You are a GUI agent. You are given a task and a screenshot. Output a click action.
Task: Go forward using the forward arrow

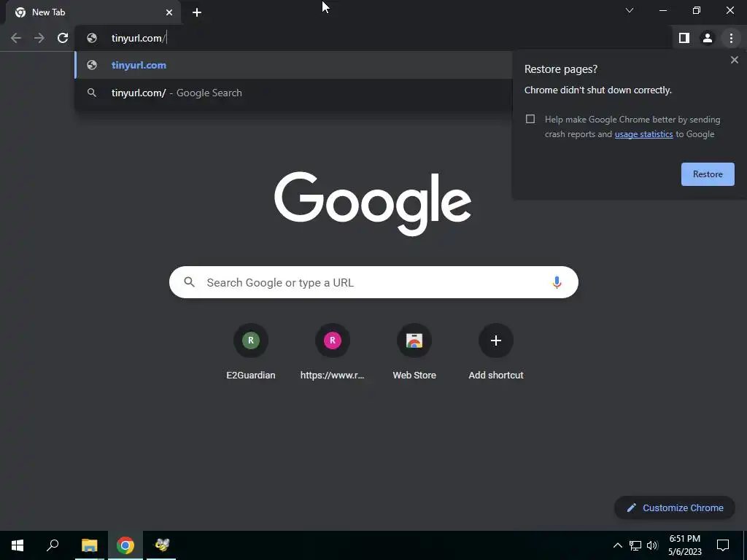[39, 38]
